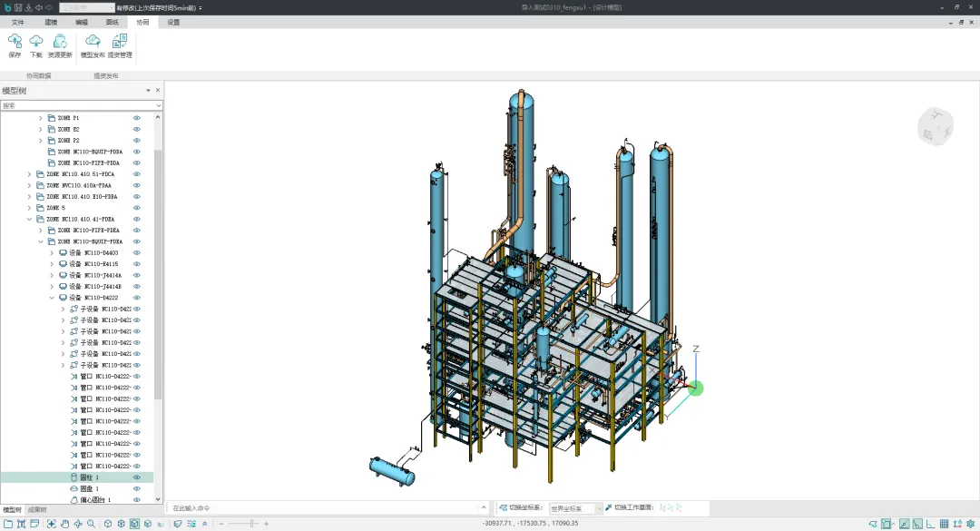Screen dimensions: 980x531
Task: Toggle visibility of 圆柱 1 item
Action: [x=137, y=477]
